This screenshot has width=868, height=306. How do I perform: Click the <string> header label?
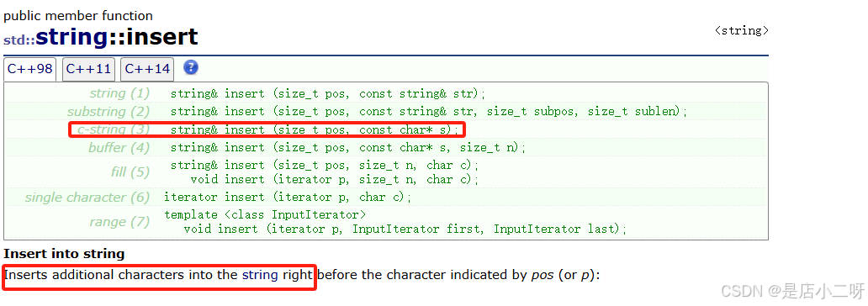(741, 31)
